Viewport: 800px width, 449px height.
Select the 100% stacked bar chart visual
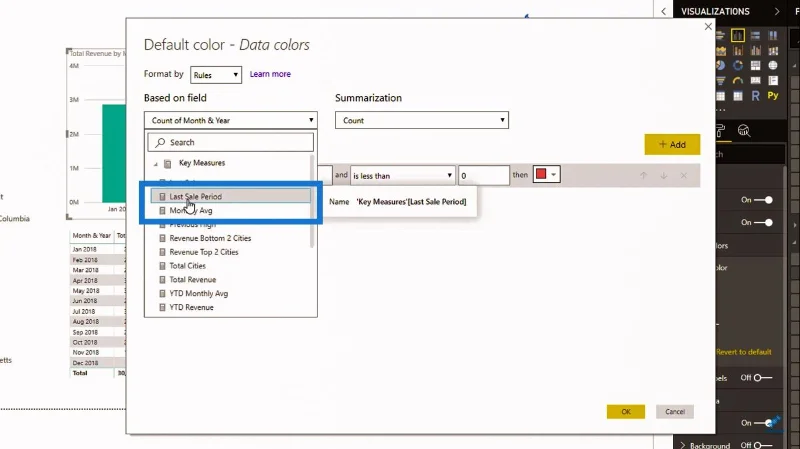click(x=756, y=35)
